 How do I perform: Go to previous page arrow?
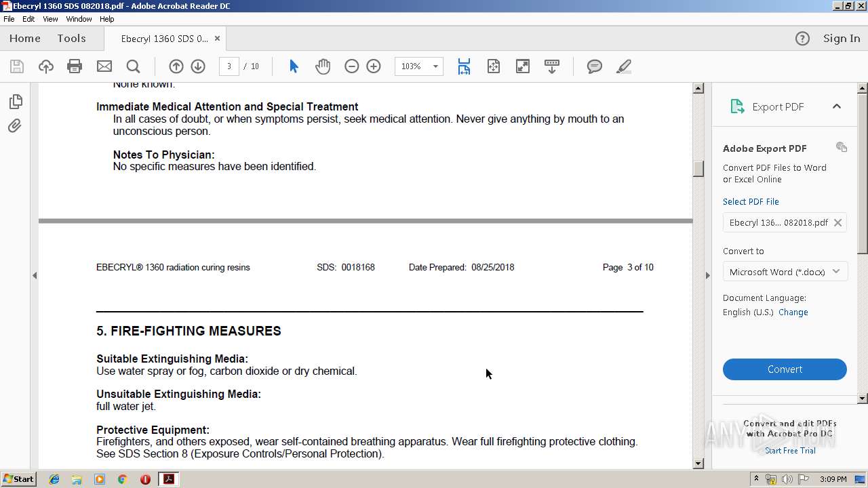(x=176, y=66)
